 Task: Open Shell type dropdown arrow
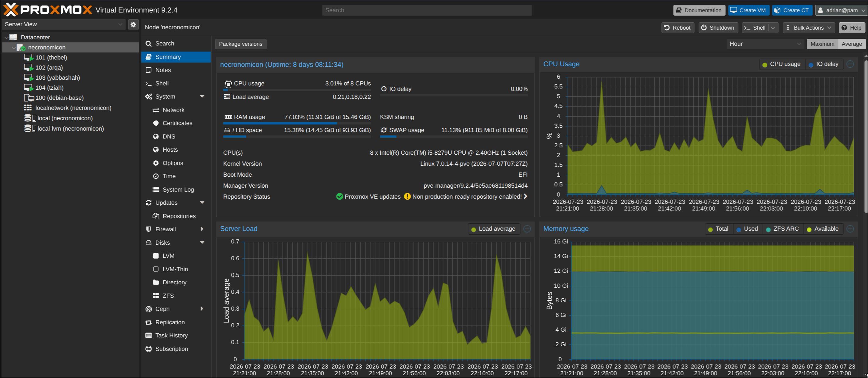click(773, 28)
